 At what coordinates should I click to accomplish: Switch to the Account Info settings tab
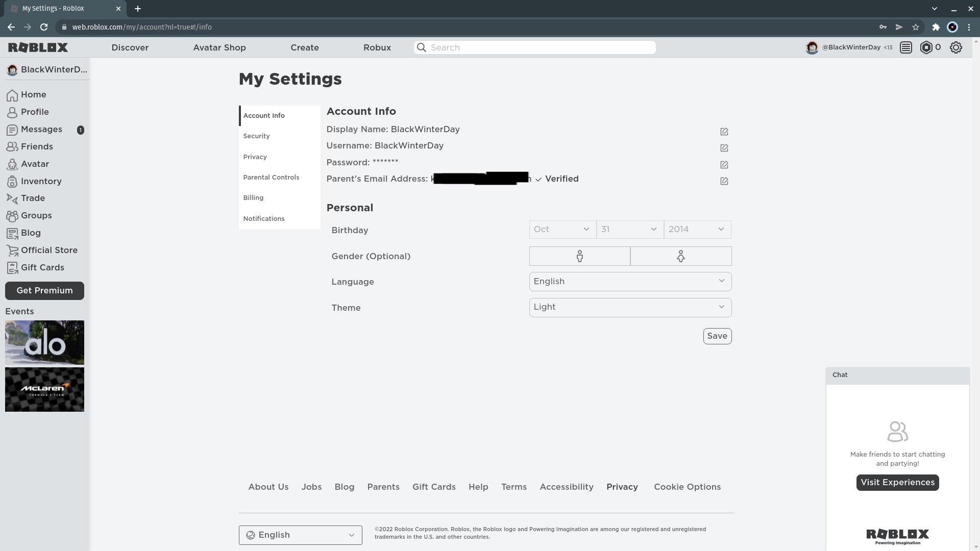coord(280,116)
